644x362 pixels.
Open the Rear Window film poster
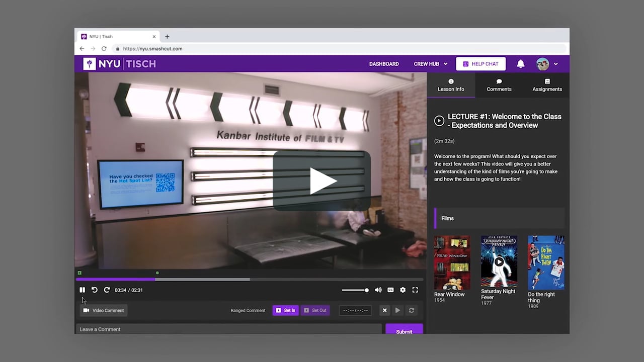click(452, 262)
